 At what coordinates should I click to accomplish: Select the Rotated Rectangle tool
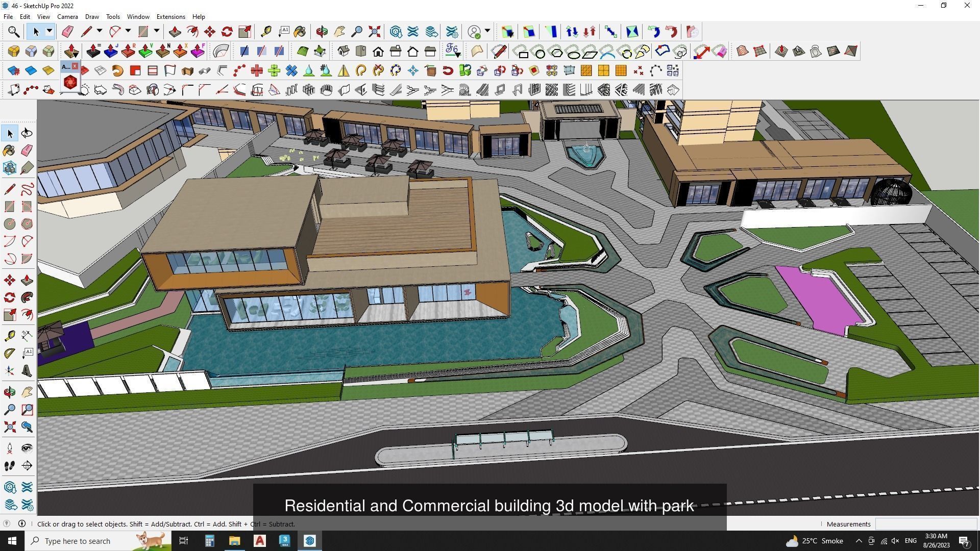27,207
